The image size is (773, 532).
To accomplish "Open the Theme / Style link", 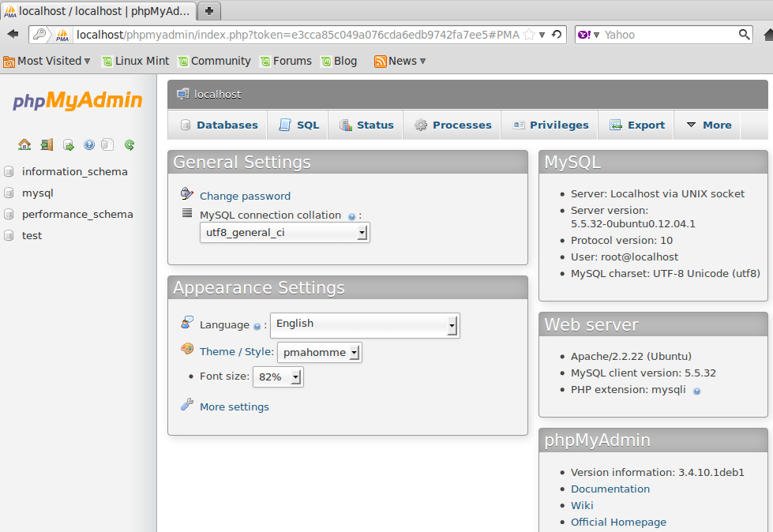I will pyautogui.click(x=237, y=352).
